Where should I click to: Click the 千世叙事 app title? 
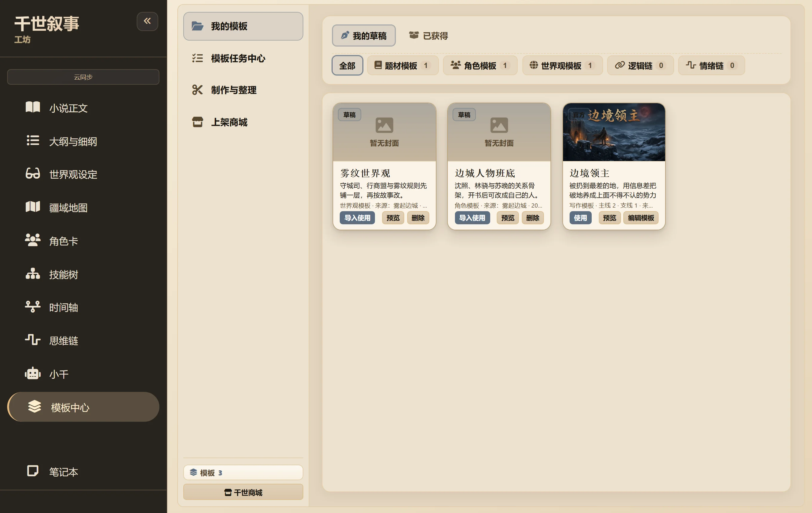click(47, 24)
